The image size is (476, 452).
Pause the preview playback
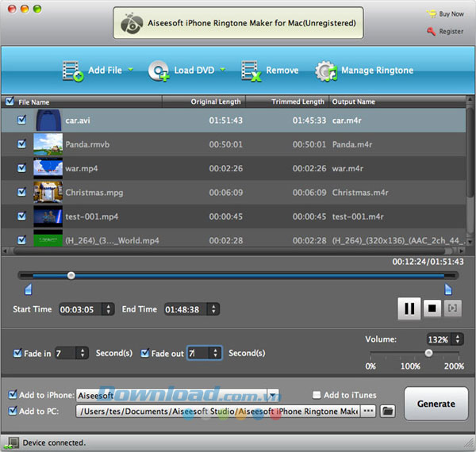point(409,308)
